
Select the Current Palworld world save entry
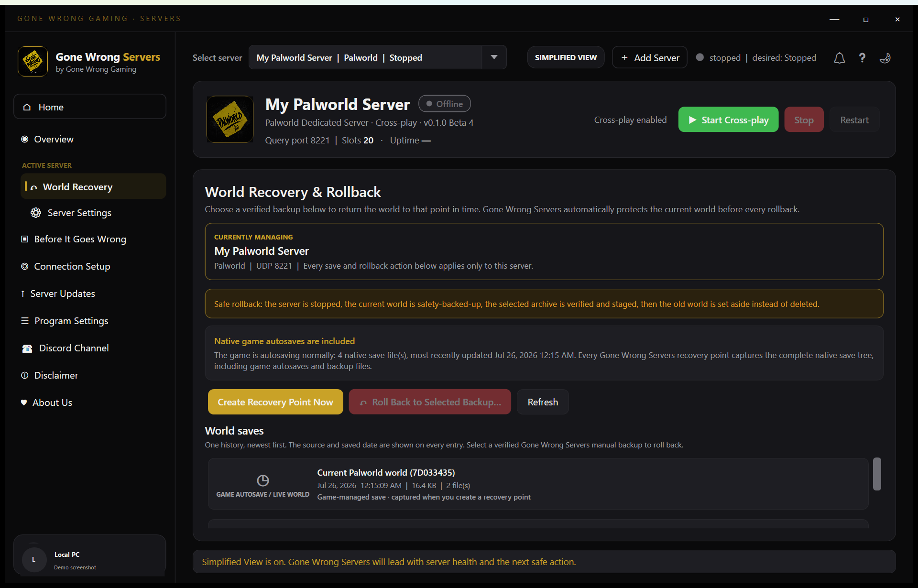point(538,484)
